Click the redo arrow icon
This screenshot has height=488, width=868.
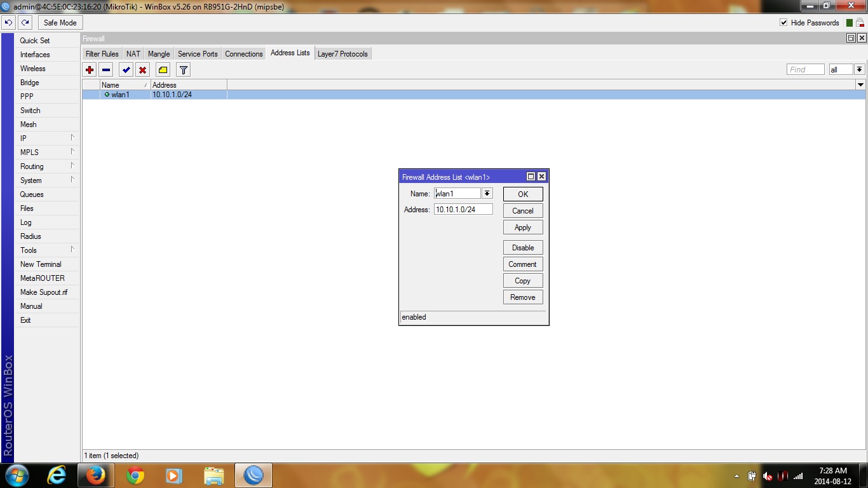25,22
